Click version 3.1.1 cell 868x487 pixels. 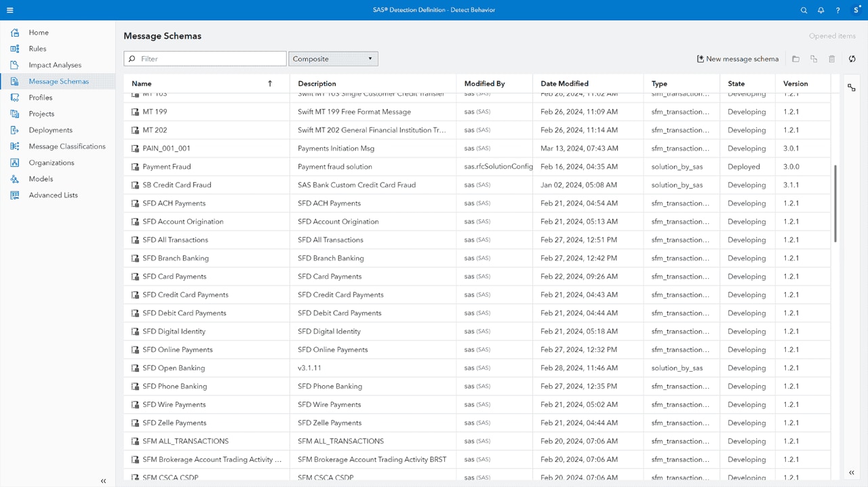coord(791,185)
